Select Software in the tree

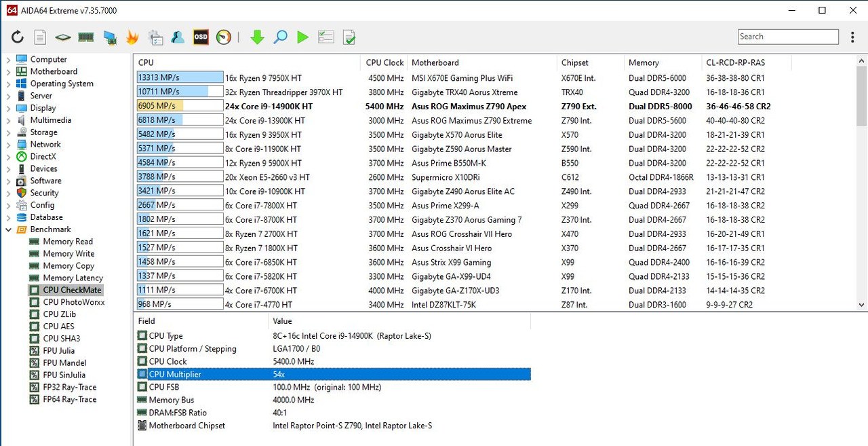[45, 181]
